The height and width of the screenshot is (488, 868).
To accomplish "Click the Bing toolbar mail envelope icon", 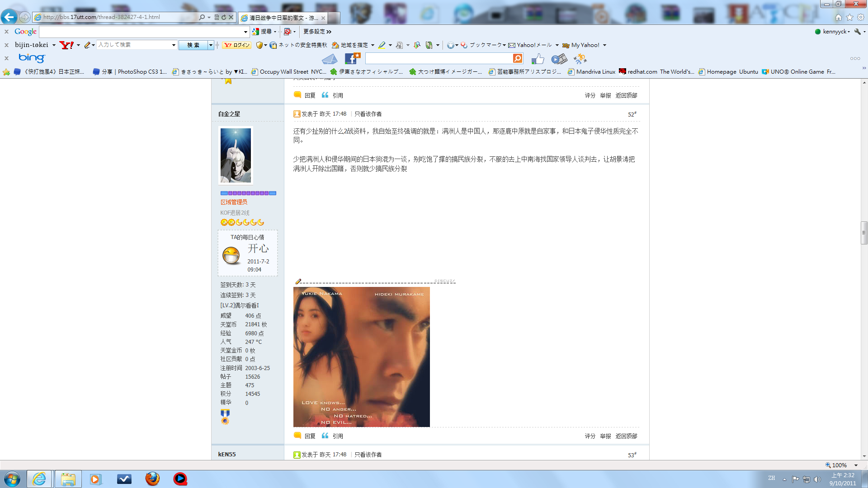I will (330, 59).
